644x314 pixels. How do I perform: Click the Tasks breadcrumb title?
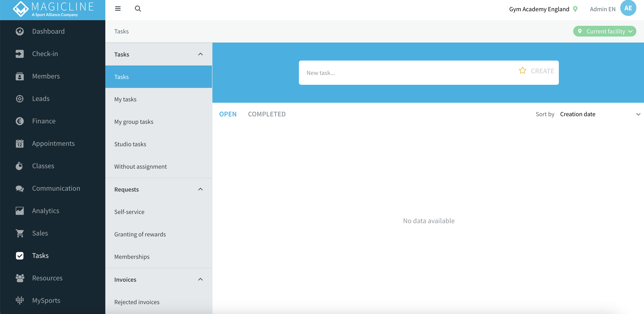click(x=121, y=31)
